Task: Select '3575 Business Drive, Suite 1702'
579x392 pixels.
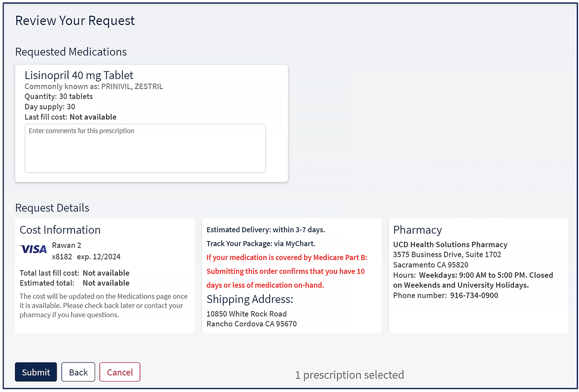Action: (x=447, y=255)
